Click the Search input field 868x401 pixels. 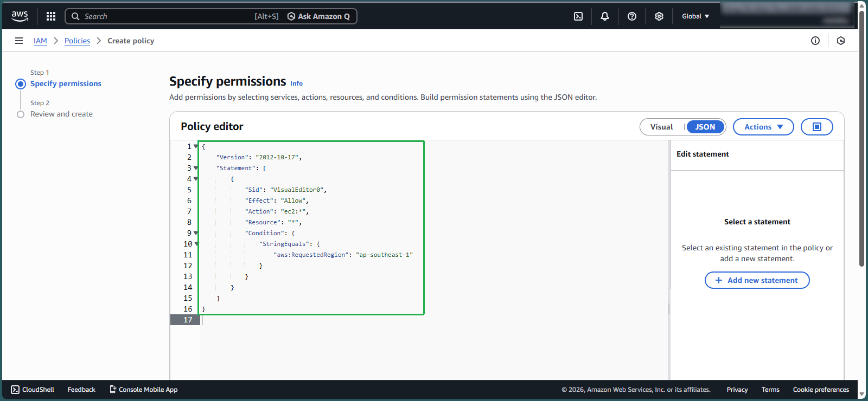click(163, 16)
